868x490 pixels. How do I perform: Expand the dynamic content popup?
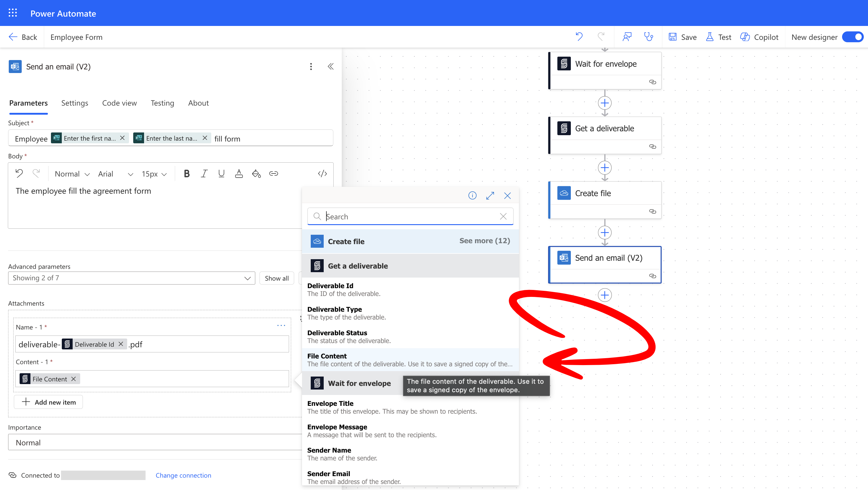tap(490, 196)
